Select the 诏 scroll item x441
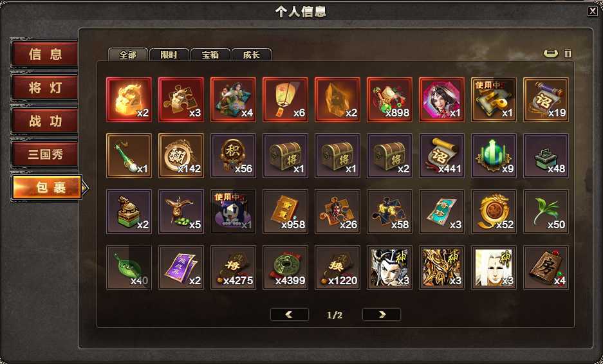Image resolution: width=603 pixels, height=364 pixels. pos(442,155)
